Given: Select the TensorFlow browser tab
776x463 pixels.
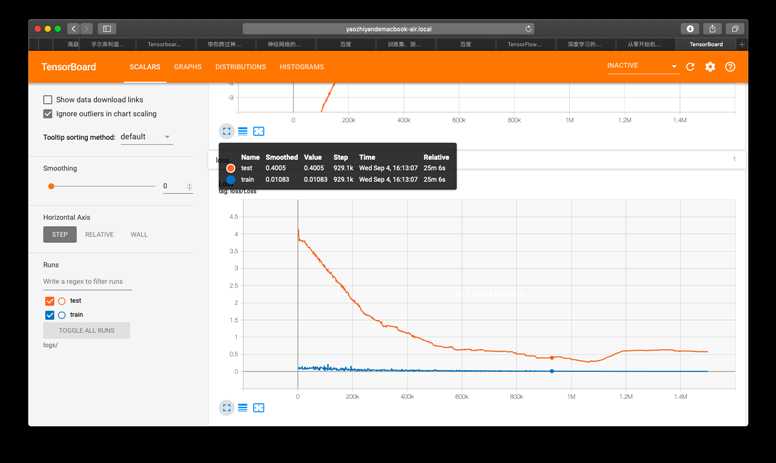Looking at the screenshot, I should (x=524, y=44).
